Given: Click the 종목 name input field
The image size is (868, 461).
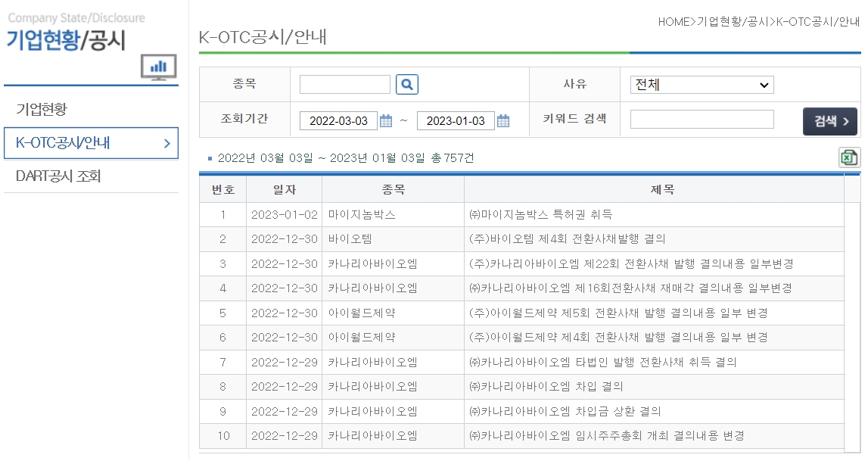Looking at the screenshot, I should 345,85.
